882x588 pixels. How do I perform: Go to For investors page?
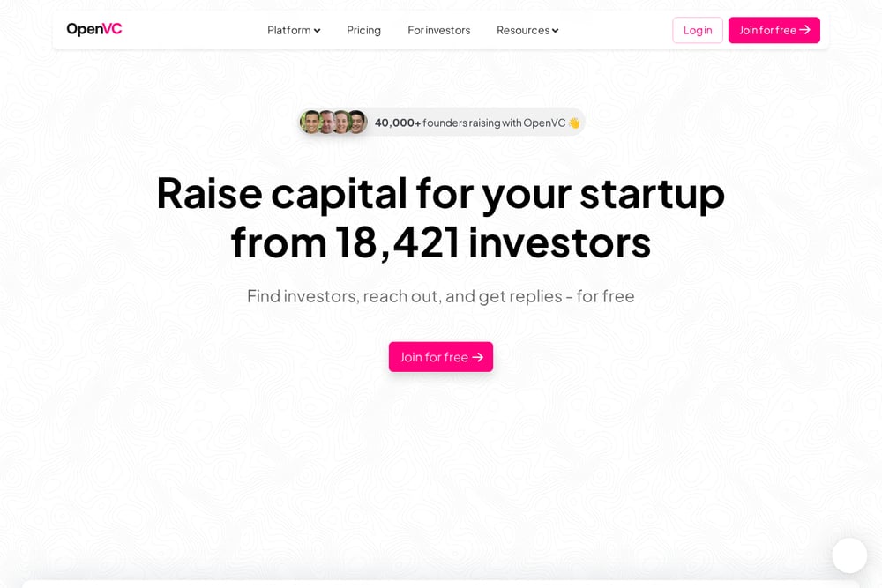tap(438, 30)
